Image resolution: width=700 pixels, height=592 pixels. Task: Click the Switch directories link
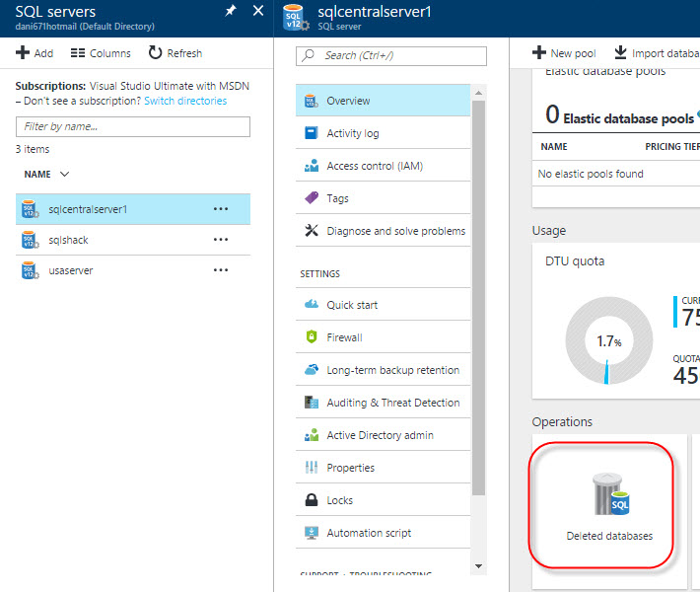(x=185, y=101)
